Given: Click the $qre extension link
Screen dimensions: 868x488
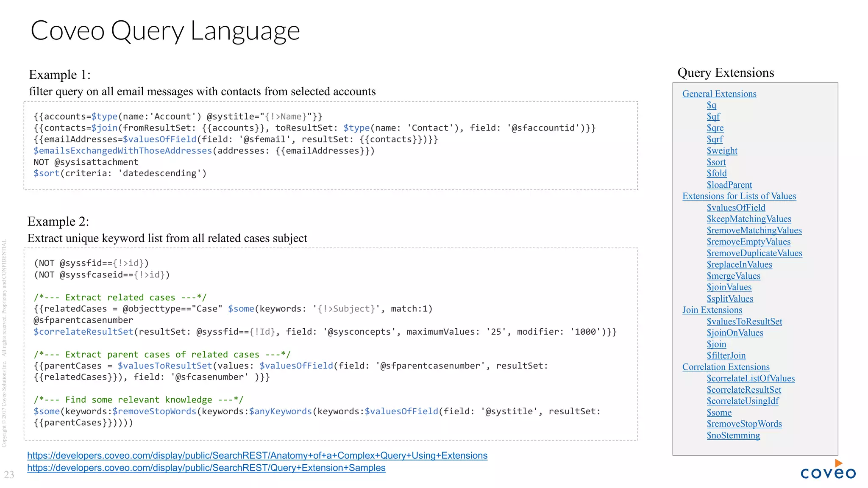Looking at the screenshot, I should tap(715, 128).
